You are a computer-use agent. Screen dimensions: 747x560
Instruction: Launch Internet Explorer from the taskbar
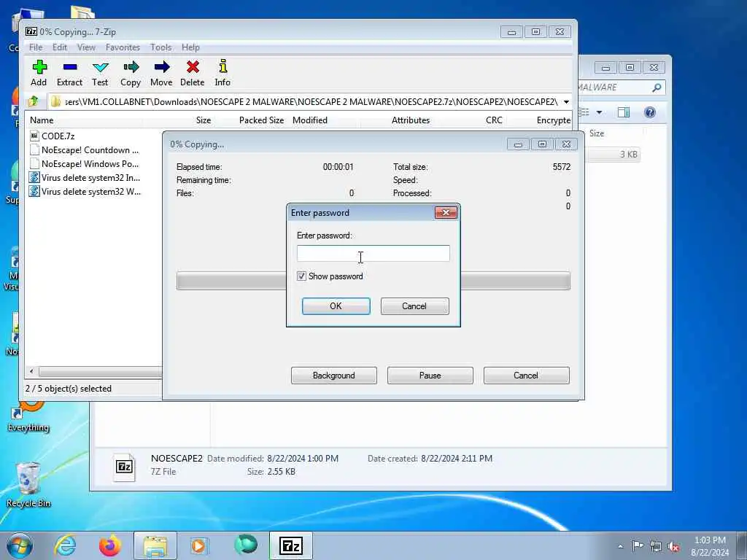click(x=65, y=545)
